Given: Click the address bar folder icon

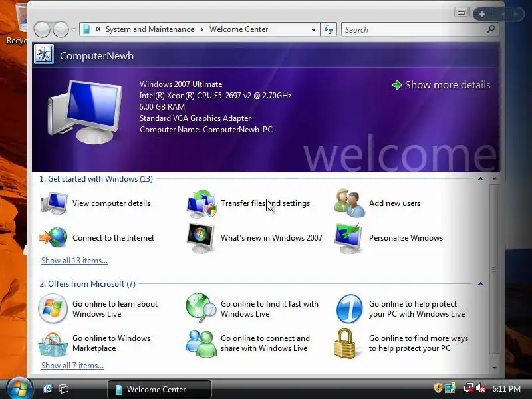Looking at the screenshot, I should [86, 29].
